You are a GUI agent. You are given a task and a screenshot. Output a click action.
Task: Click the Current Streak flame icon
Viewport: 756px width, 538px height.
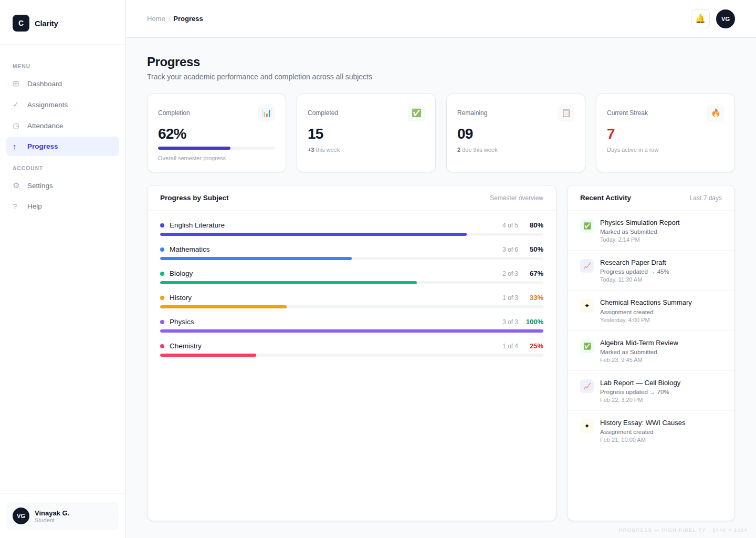click(x=715, y=112)
